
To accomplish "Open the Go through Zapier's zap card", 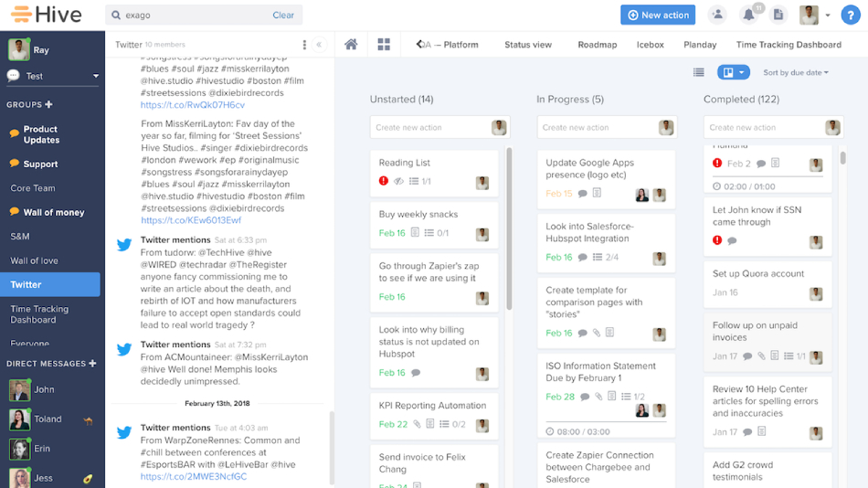I will click(434, 282).
